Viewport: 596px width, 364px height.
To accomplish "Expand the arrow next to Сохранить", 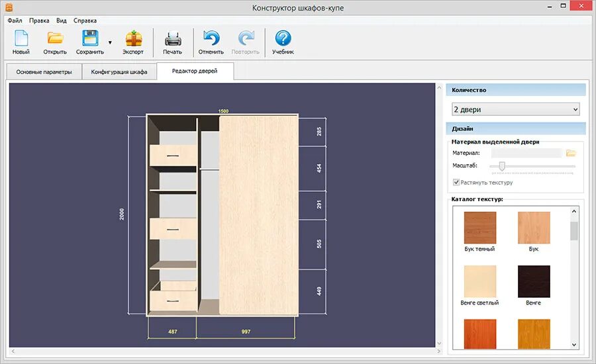I will point(110,42).
